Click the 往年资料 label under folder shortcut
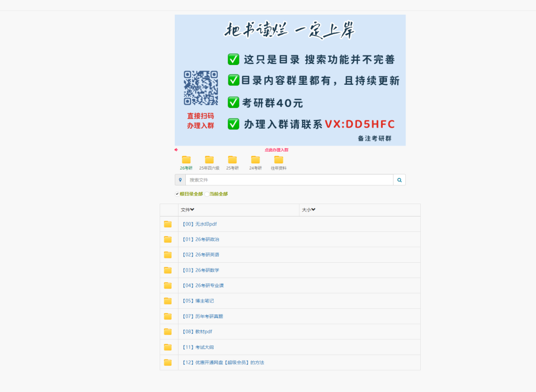 click(278, 168)
